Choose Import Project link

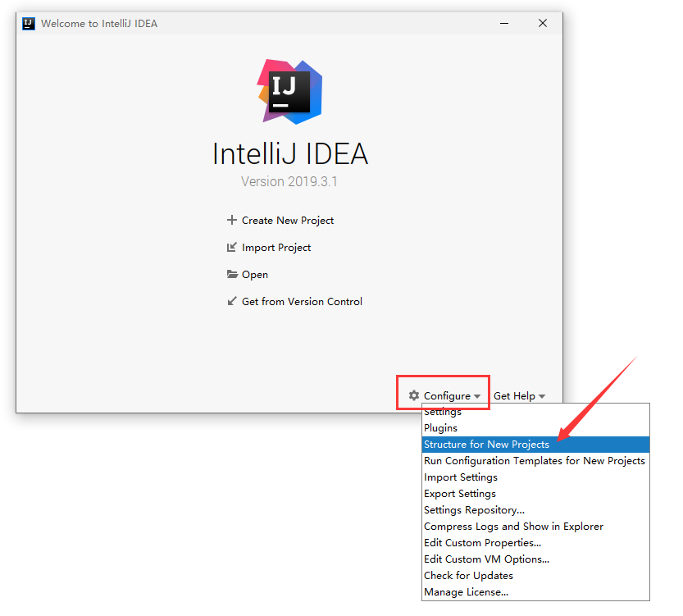coord(276,248)
